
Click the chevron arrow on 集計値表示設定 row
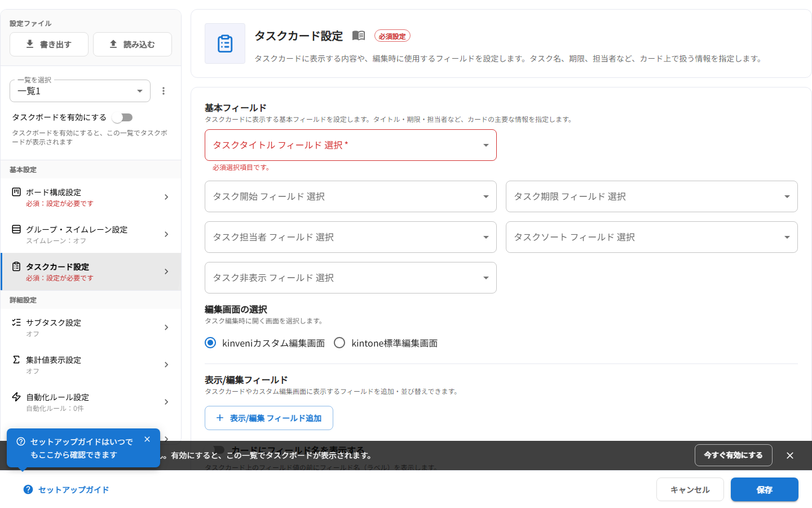(166, 365)
